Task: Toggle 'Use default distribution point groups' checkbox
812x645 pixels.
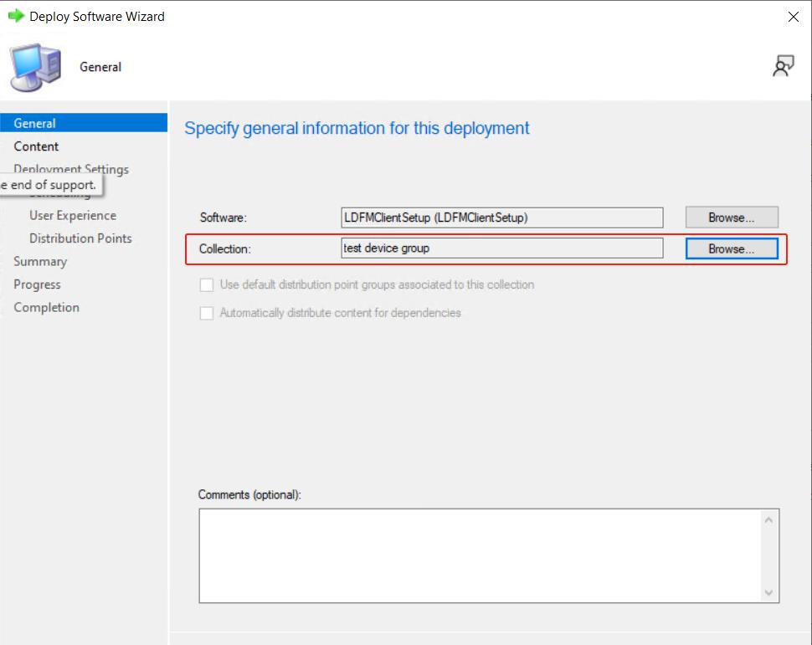Action: pyautogui.click(x=206, y=285)
